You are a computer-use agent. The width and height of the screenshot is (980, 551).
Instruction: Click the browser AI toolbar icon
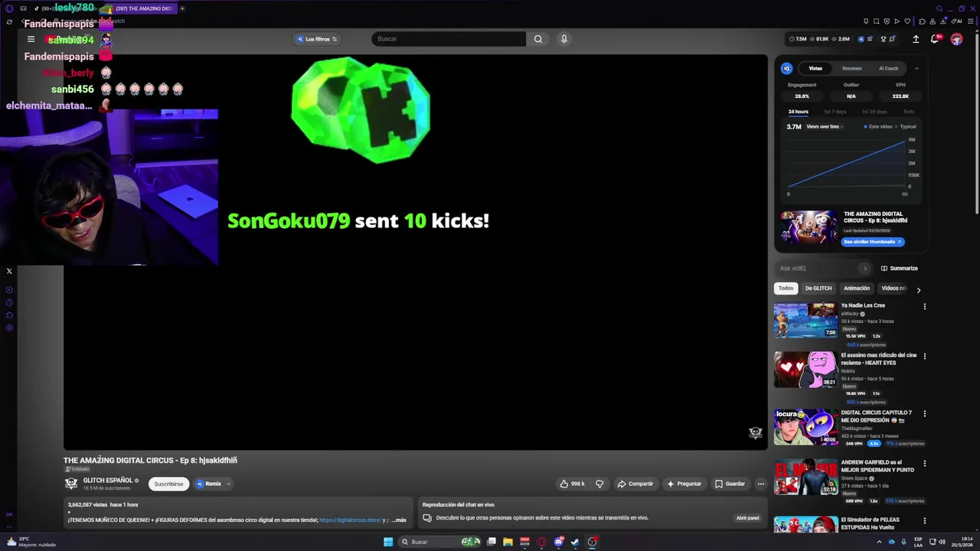coord(957,21)
